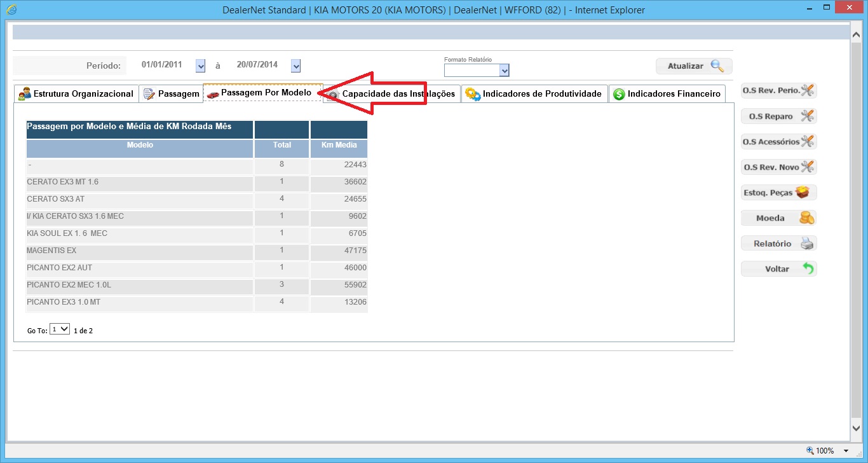Click the tools icon on O.S Rev. Novo

click(807, 167)
